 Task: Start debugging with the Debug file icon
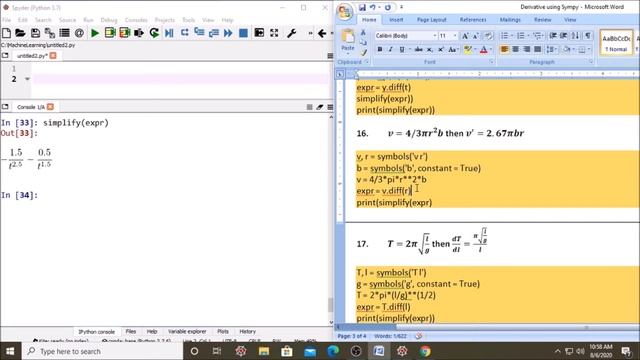pyautogui.click(x=169, y=33)
